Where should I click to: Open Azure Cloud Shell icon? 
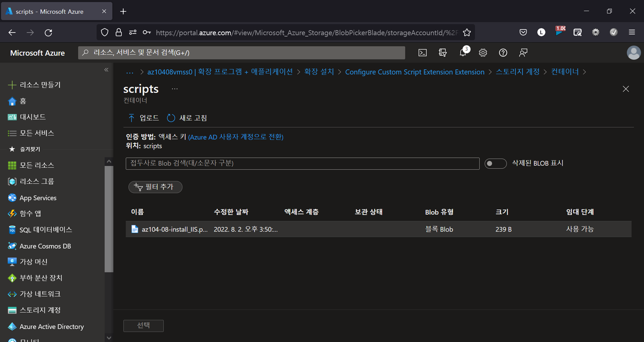click(x=422, y=53)
